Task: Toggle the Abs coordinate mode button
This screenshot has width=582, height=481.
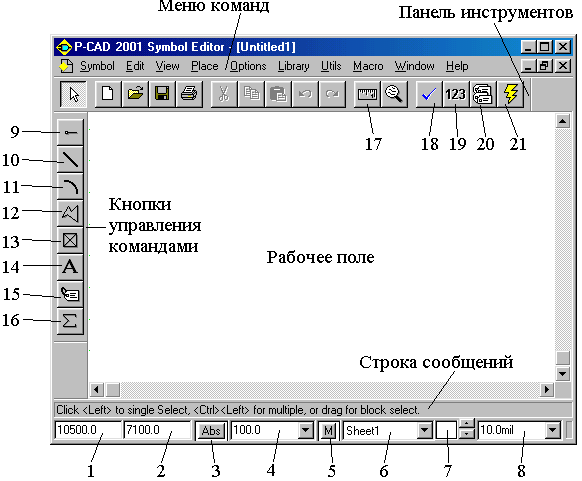Action: pyautogui.click(x=211, y=431)
